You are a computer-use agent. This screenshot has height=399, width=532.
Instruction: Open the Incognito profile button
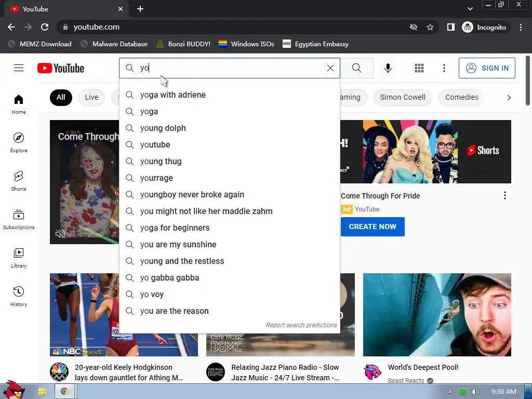[x=484, y=27]
